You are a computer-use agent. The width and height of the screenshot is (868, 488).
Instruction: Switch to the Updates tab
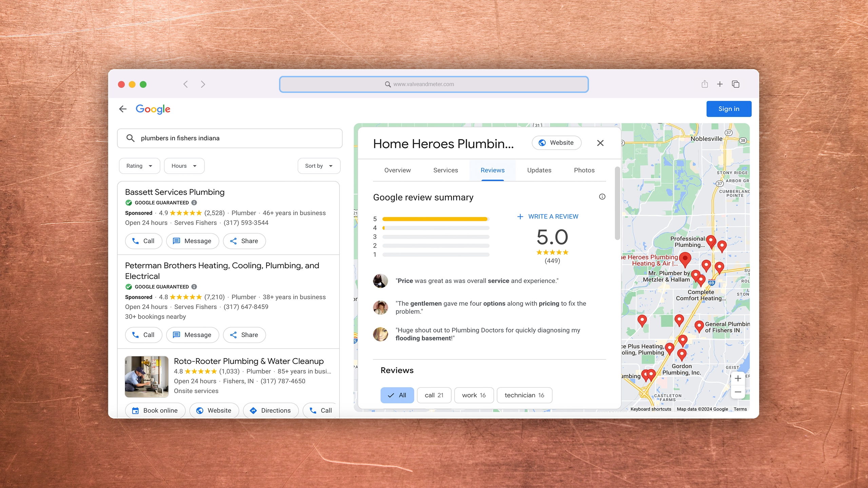pos(539,170)
